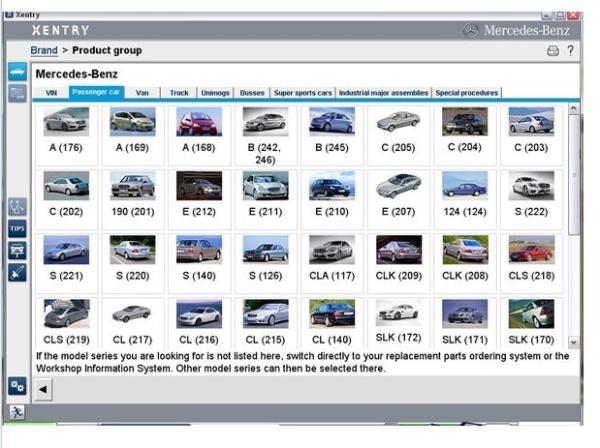Switch to the Van tab
Viewport: 600px width, 448px height.
coord(142,93)
